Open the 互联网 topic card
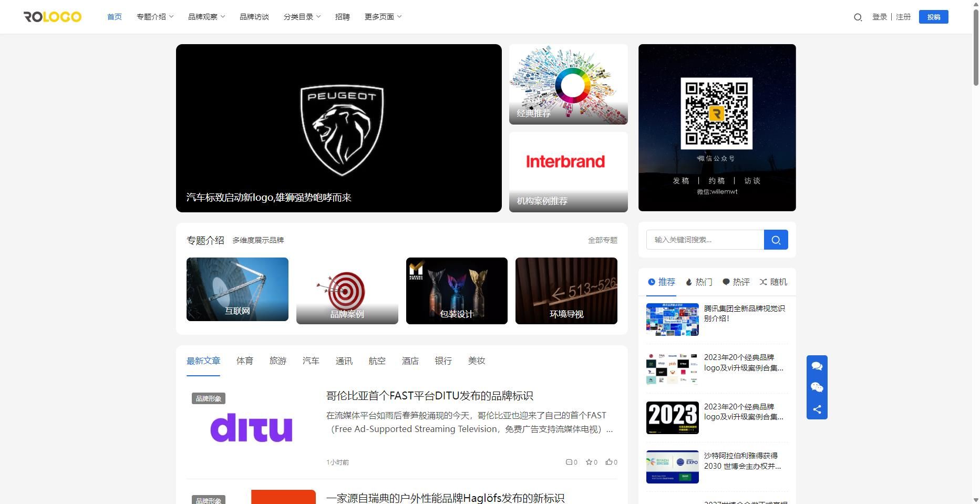This screenshot has width=980, height=504. [x=238, y=289]
